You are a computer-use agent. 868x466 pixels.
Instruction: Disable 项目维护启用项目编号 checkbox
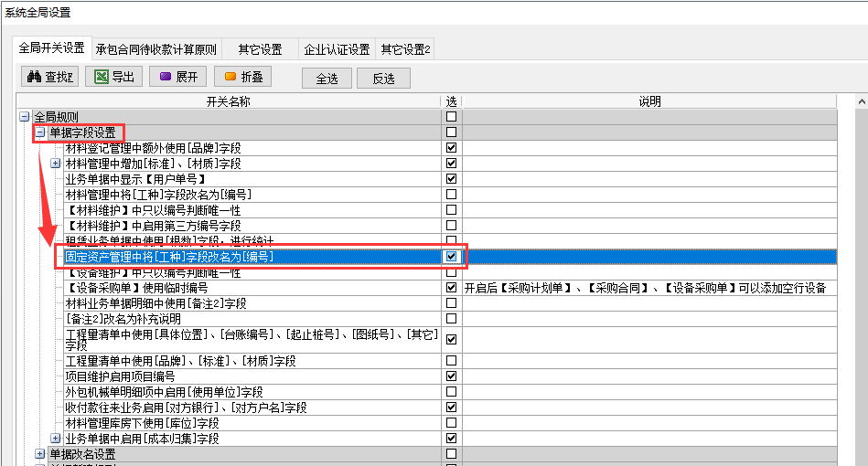451,376
